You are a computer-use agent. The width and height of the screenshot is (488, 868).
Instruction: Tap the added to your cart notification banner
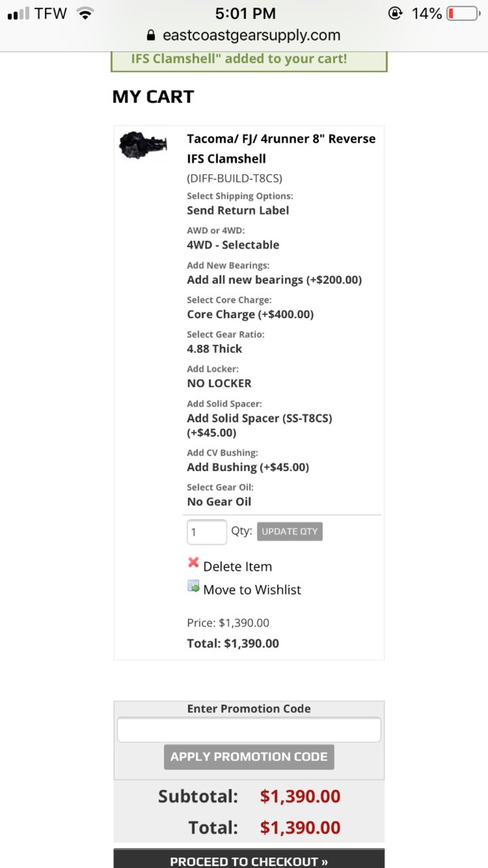coord(249,60)
